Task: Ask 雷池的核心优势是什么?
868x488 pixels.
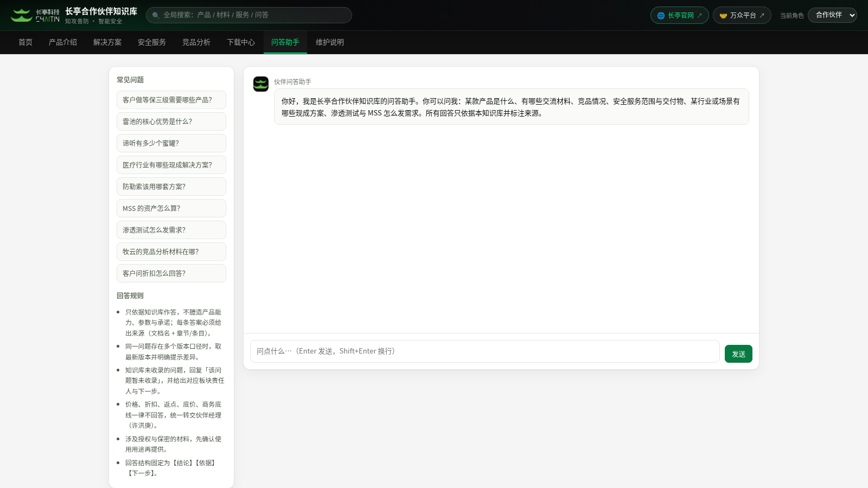Action: click(171, 121)
